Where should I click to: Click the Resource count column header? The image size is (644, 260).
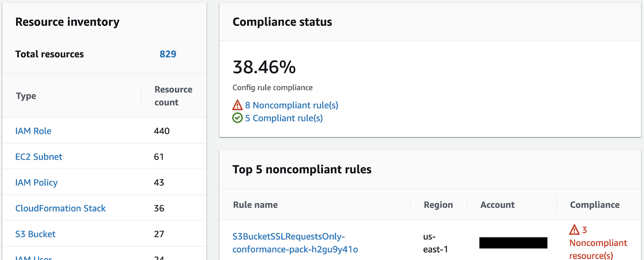click(173, 96)
